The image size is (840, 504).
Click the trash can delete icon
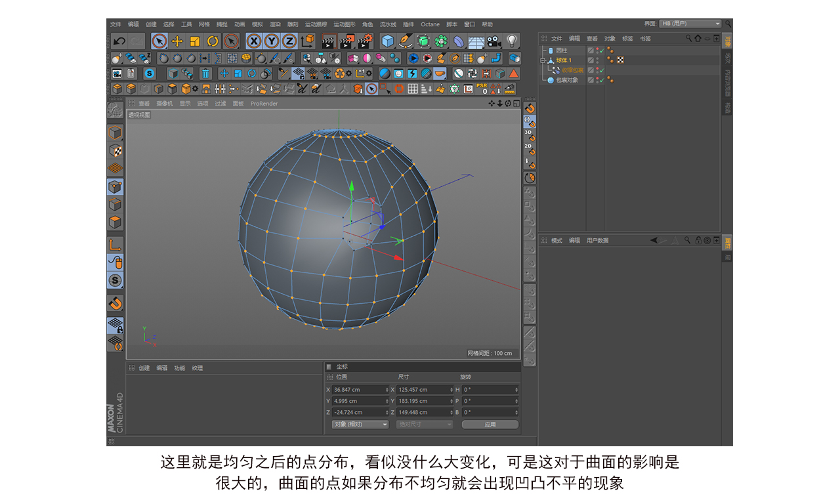click(205, 73)
